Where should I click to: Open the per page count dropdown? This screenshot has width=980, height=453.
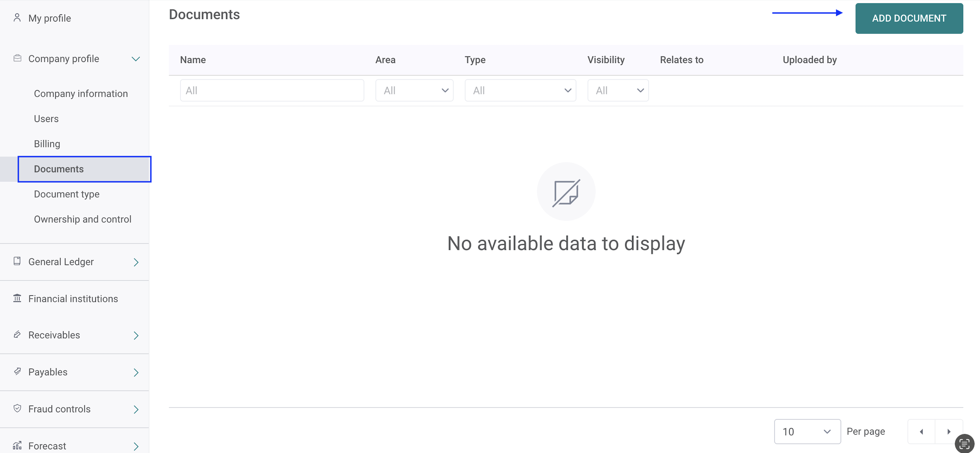click(807, 431)
